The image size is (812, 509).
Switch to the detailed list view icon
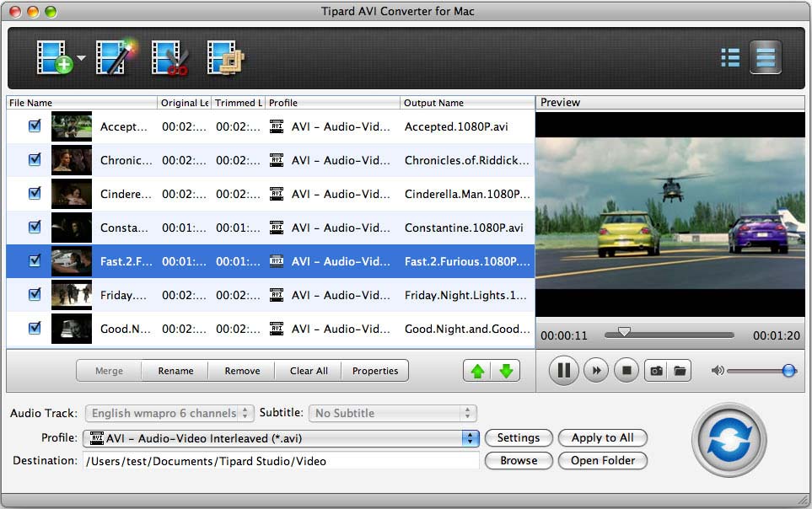click(730, 57)
